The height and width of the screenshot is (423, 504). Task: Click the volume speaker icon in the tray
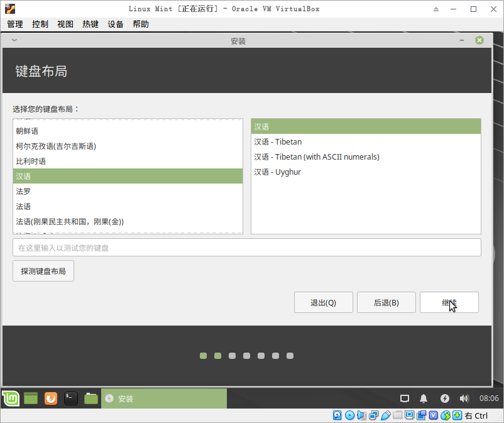coord(464,398)
